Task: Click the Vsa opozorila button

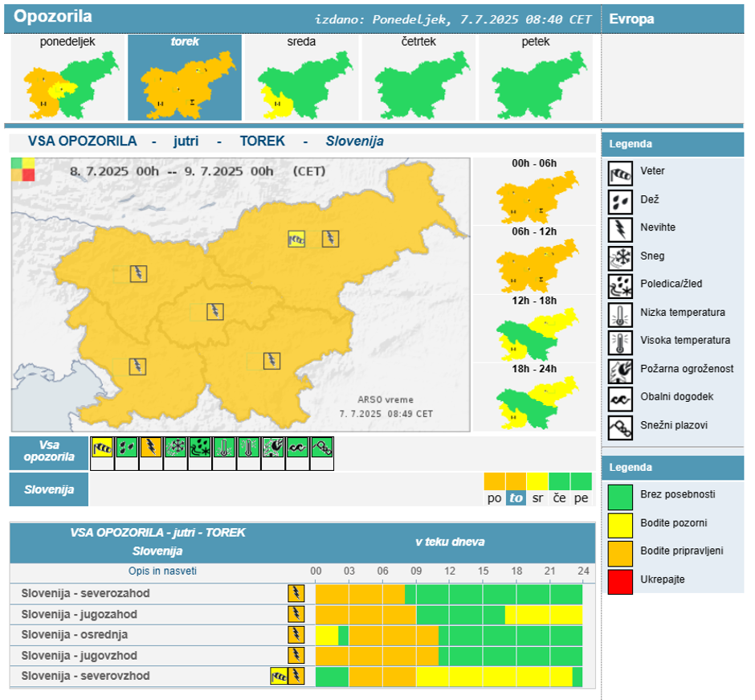Action: point(49,453)
